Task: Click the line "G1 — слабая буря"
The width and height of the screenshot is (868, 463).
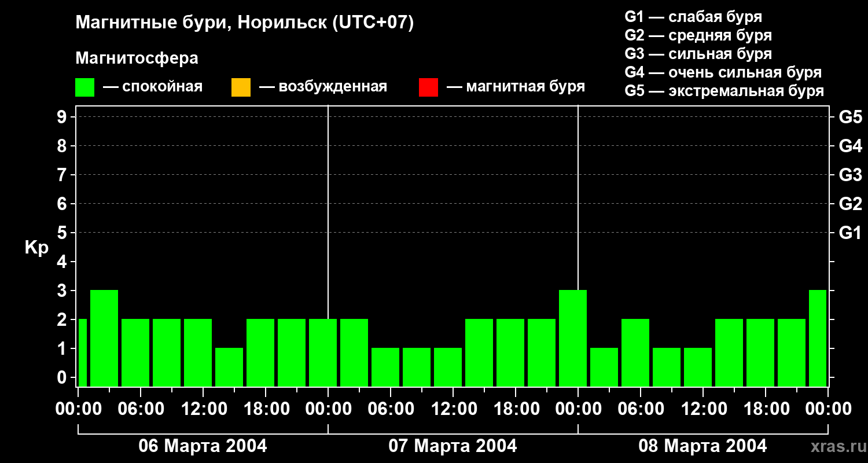Action: pos(693,17)
